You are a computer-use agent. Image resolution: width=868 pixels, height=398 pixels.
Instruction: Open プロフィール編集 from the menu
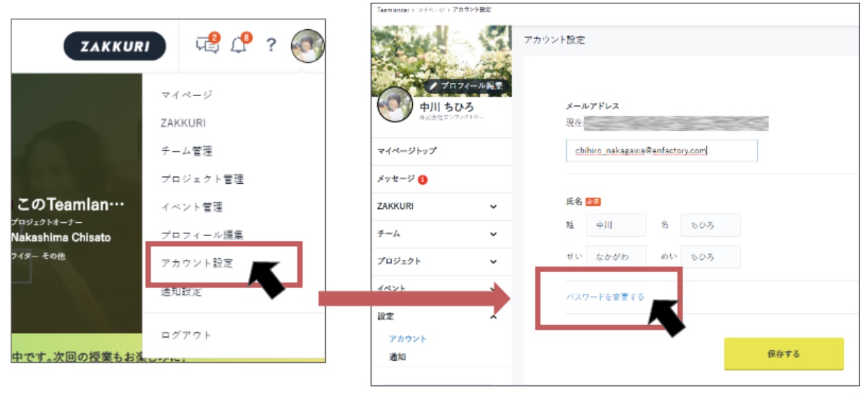click(x=202, y=235)
